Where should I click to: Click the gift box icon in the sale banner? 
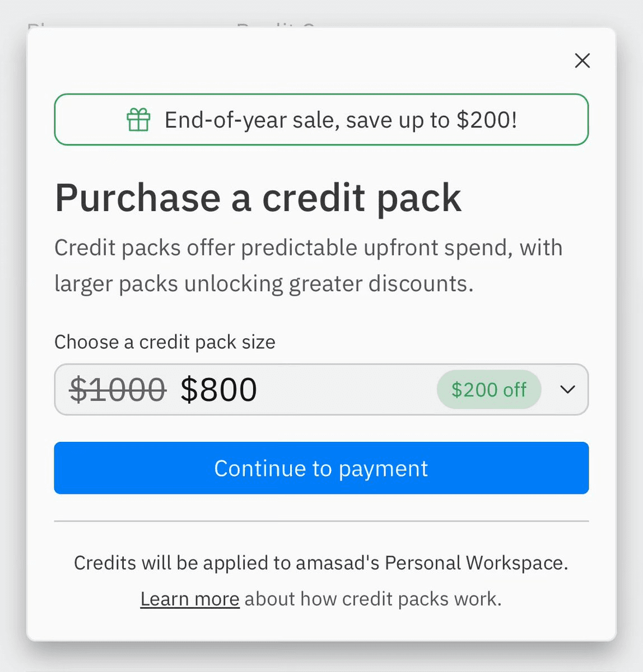click(x=138, y=120)
